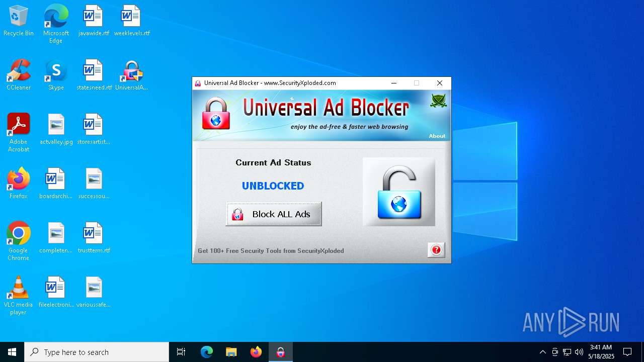Viewport: 644px width, 362px height.
Task: Open Firefox from the taskbar
Action: (256, 352)
